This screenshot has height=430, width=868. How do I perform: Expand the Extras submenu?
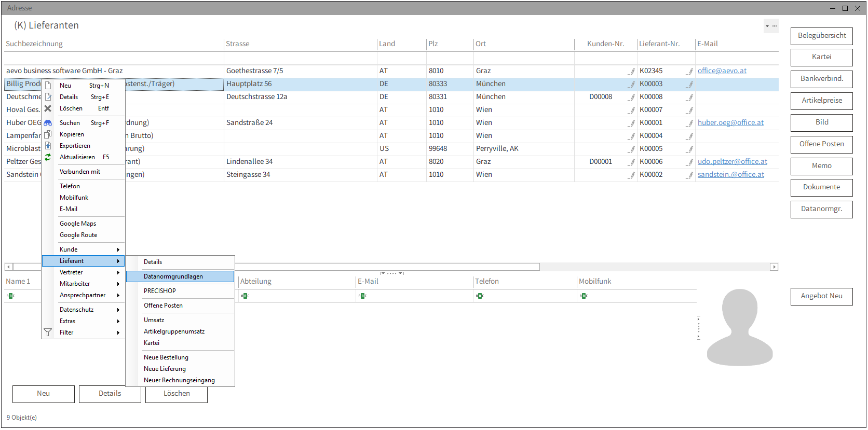84,321
